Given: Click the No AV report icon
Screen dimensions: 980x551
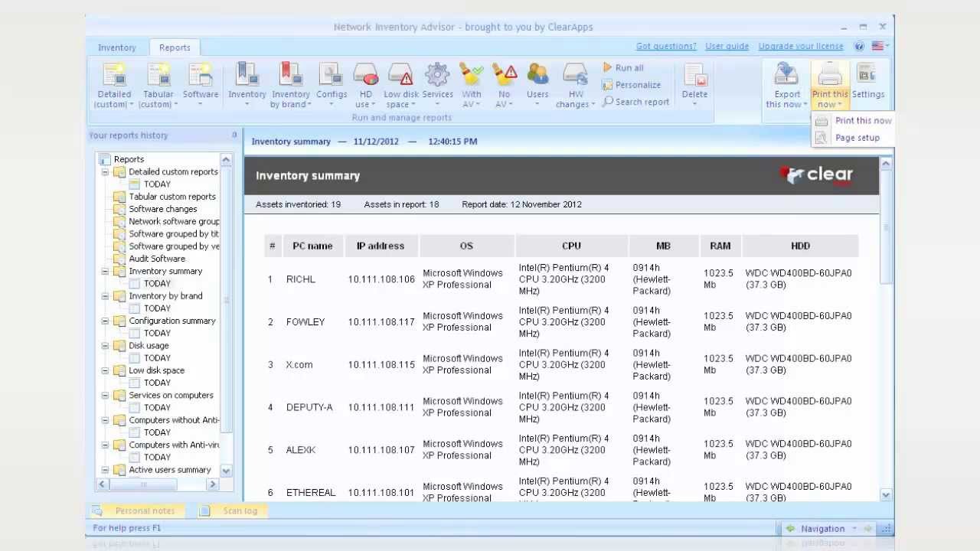Looking at the screenshot, I should pyautogui.click(x=504, y=75).
